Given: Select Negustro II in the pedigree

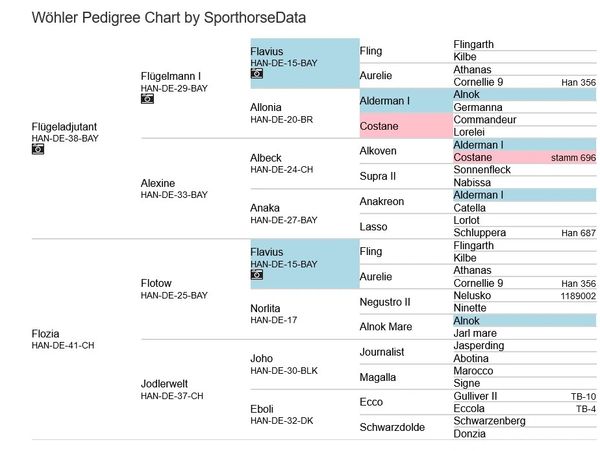Looking at the screenshot, I should coord(385,301).
